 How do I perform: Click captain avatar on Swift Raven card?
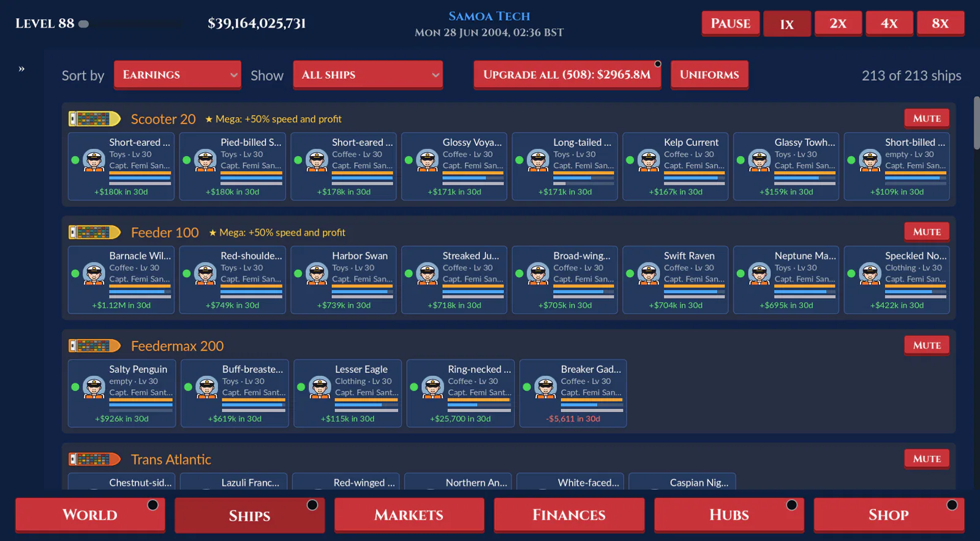tap(648, 274)
